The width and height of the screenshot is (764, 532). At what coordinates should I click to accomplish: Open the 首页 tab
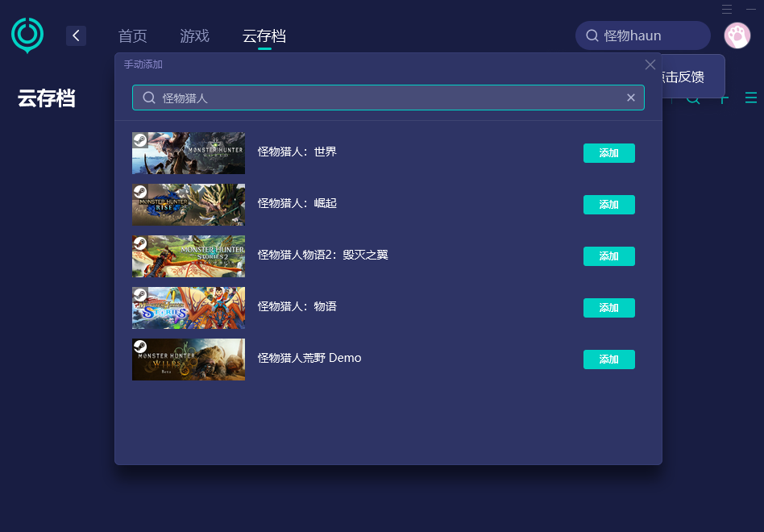pyautogui.click(x=132, y=35)
